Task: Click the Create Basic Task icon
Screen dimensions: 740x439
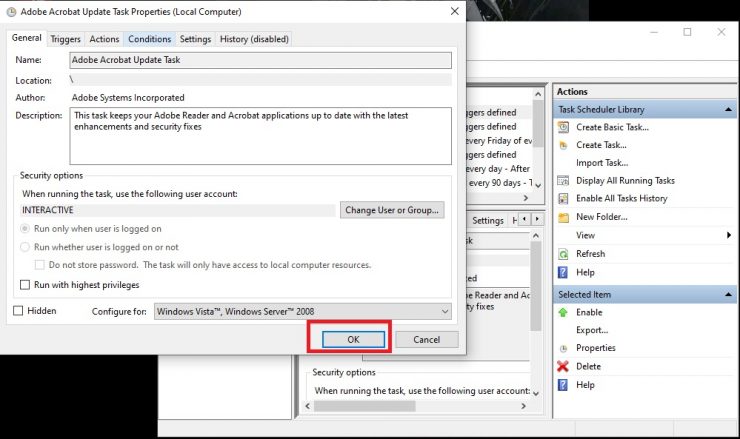Action: [x=563, y=127]
